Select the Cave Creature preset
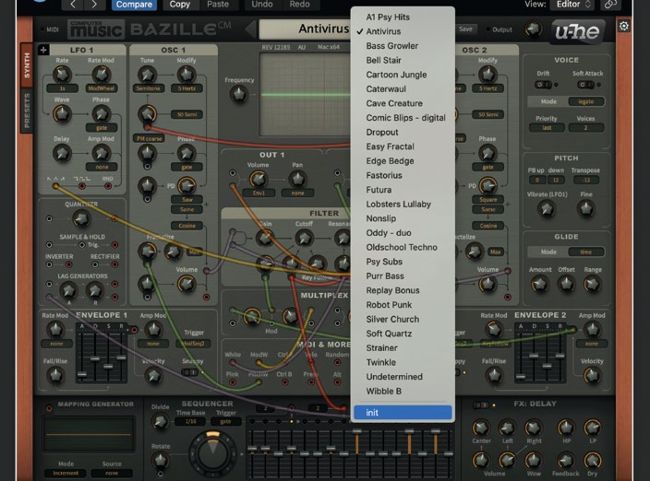Viewport: 650px width, 481px height. 394,103
